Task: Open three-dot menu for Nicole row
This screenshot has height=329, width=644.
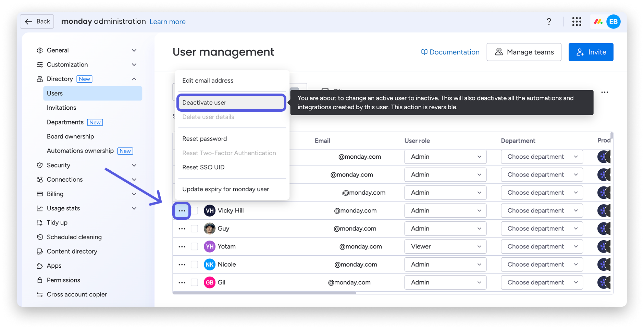Action: click(x=182, y=265)
